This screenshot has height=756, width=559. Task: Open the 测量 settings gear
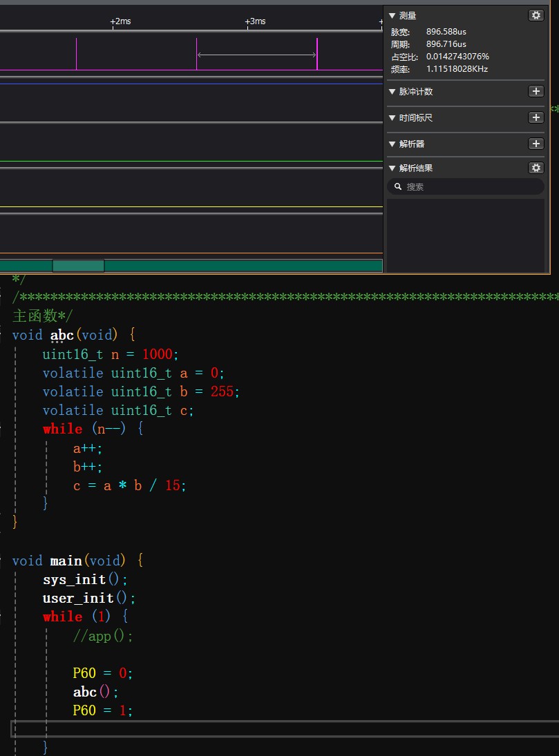pyautogui.click(x=536, y=15)
